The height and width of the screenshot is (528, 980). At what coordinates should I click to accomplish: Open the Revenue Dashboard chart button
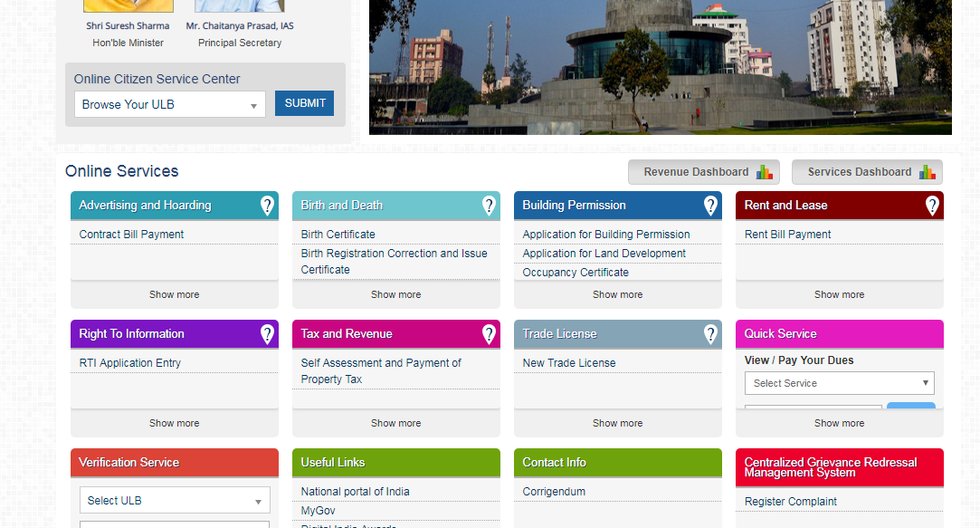704,172
